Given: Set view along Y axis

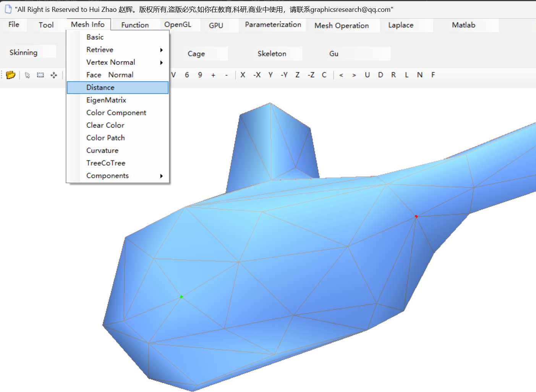Looking at the screenshot, I should point(270,75).
